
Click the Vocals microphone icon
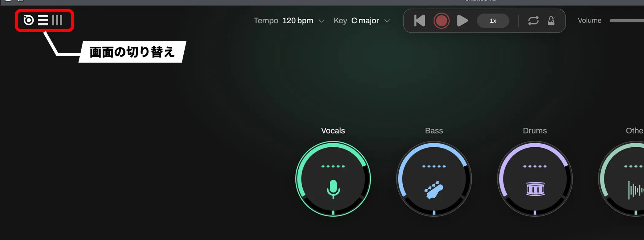pos(333,189)
